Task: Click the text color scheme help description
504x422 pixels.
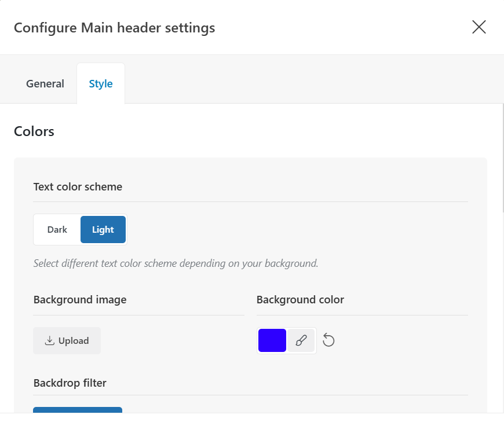Action: 176,263
